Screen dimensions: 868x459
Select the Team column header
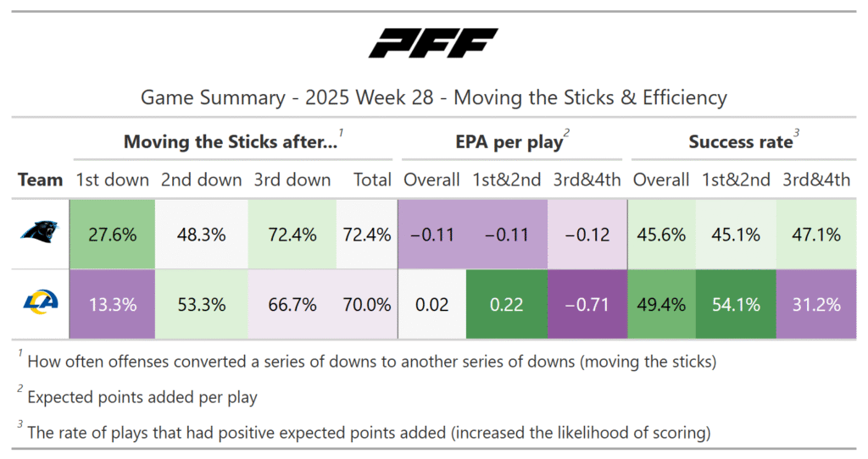[41, 180]
